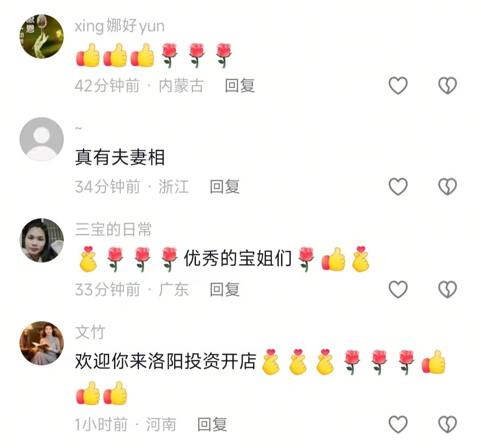Open username xing娜好yun
This screenshot has width=481, height=448.
tap(120, 26)
